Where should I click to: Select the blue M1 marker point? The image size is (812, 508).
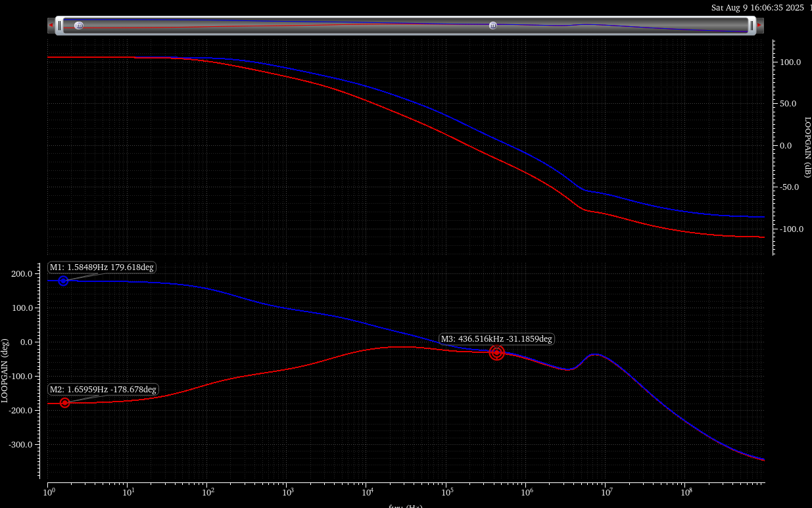[63, 281]
